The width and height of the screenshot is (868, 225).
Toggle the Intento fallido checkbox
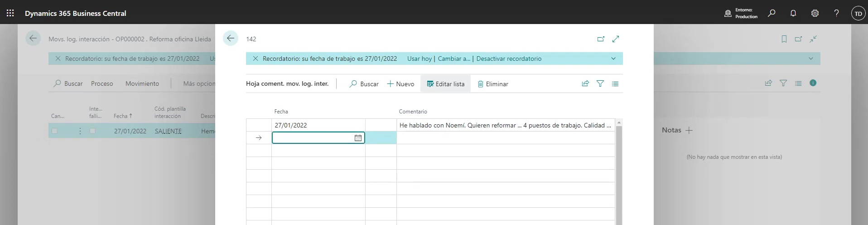[93, 131]
